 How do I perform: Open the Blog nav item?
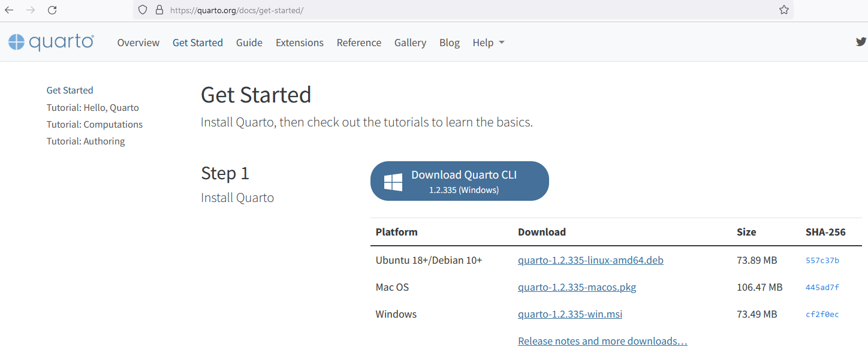tap(450, 43)
